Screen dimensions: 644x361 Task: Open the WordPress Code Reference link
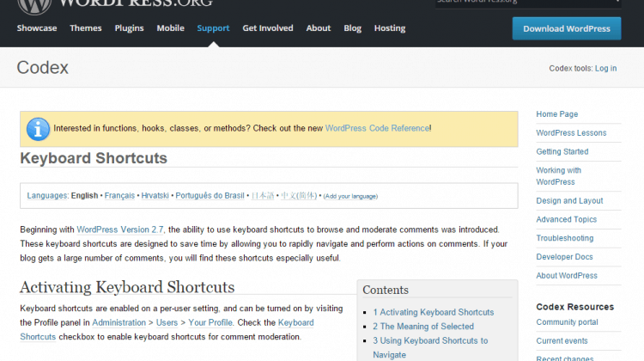378,128
